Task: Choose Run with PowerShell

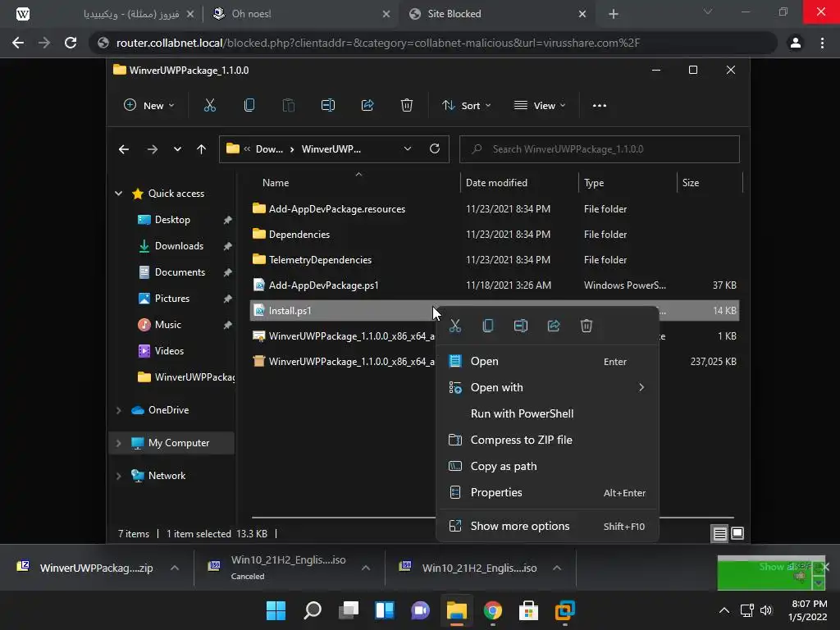Action: (547, 413)
